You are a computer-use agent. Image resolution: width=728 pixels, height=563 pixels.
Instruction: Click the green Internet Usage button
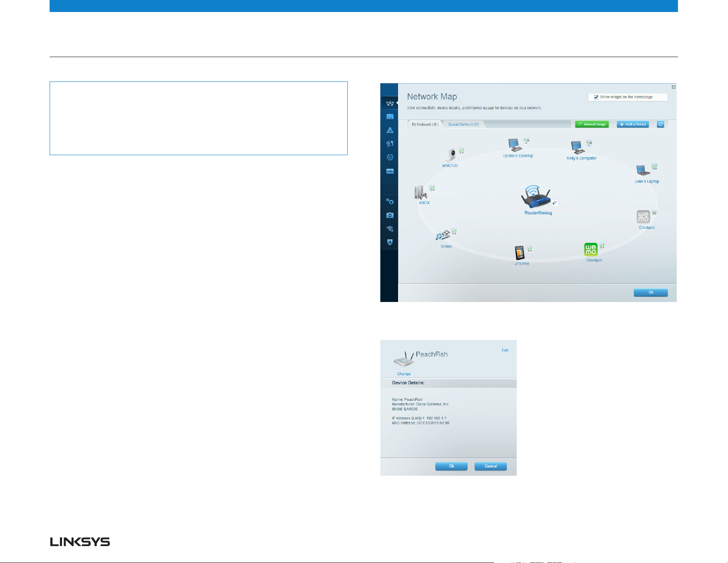(x=592, y=124)
